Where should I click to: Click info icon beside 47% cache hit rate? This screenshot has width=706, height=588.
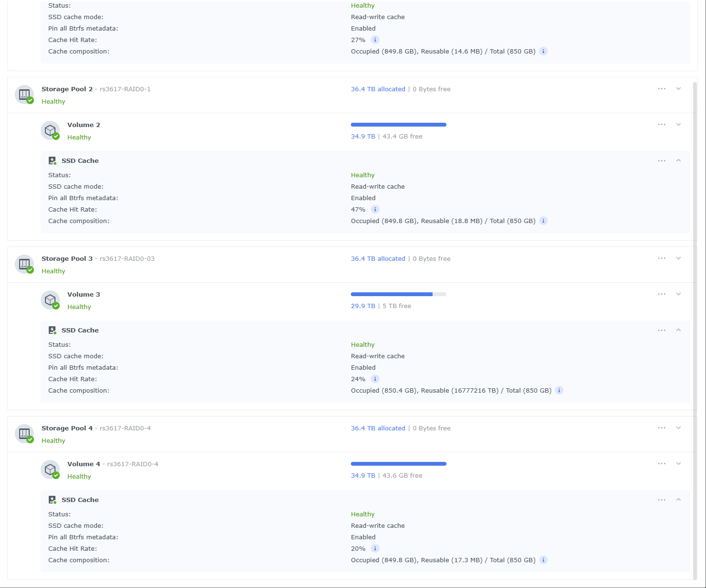click(x=375, y=209)
